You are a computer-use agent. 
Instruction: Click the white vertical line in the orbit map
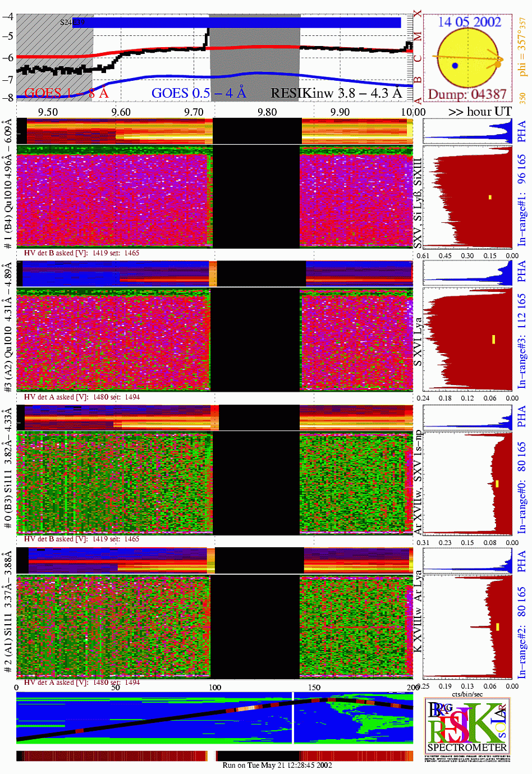click(x=292, y=718)
